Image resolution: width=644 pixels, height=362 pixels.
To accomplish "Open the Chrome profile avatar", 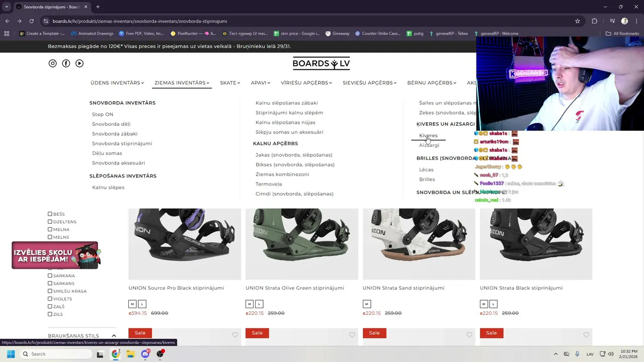I will pos(624,21).
